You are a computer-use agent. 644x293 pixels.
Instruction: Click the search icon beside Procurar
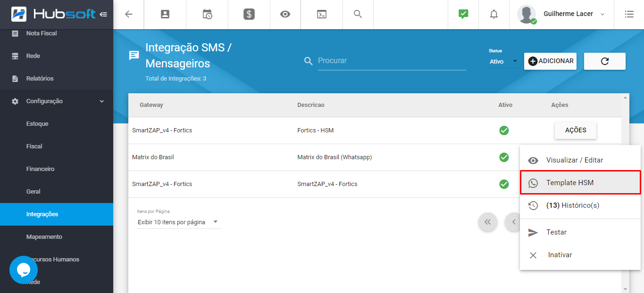[309, 61]
